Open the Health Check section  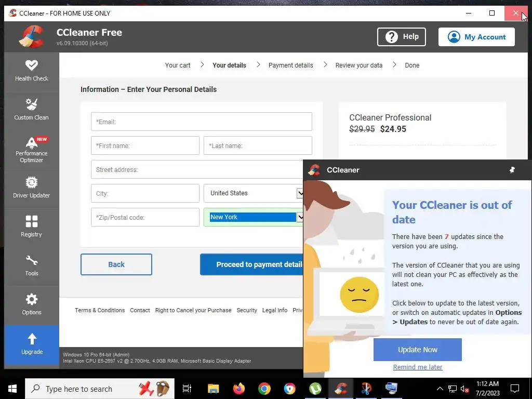(x=32, y=72)
